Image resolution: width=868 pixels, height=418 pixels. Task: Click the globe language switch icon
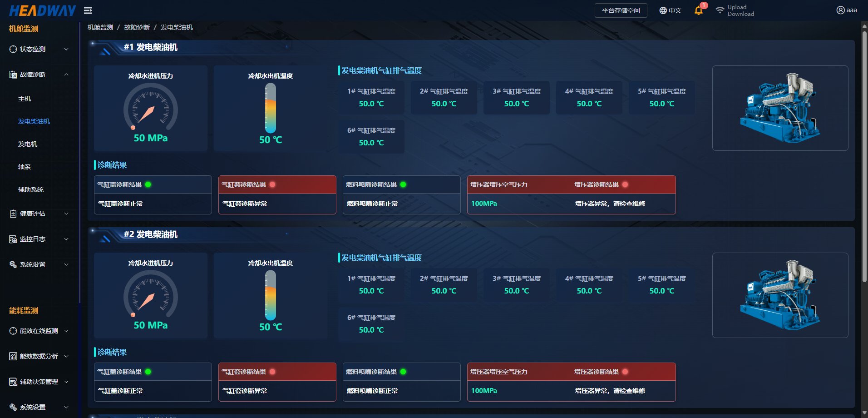pos(663,10)
